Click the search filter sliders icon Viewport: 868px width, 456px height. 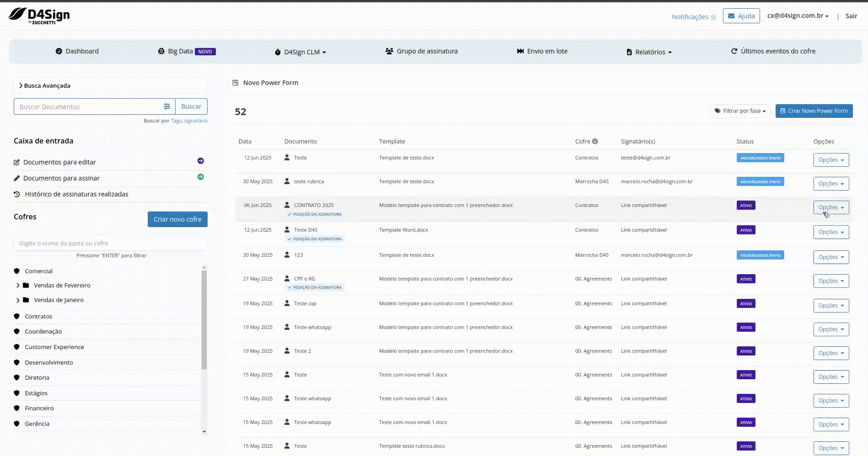pos(167,106)
